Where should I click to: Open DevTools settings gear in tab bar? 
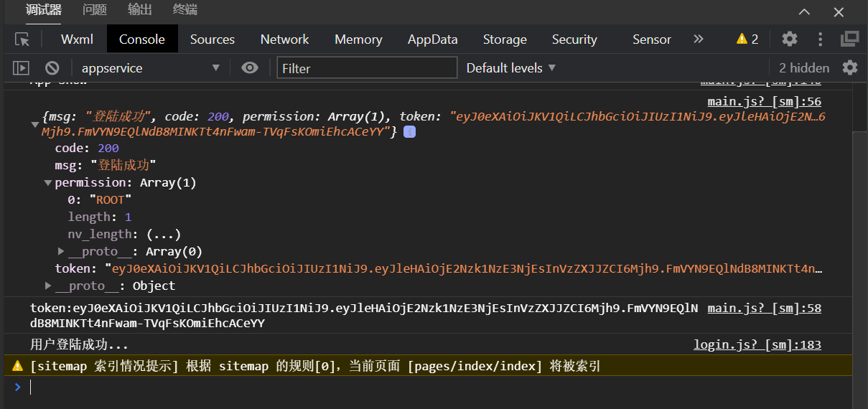790,39
